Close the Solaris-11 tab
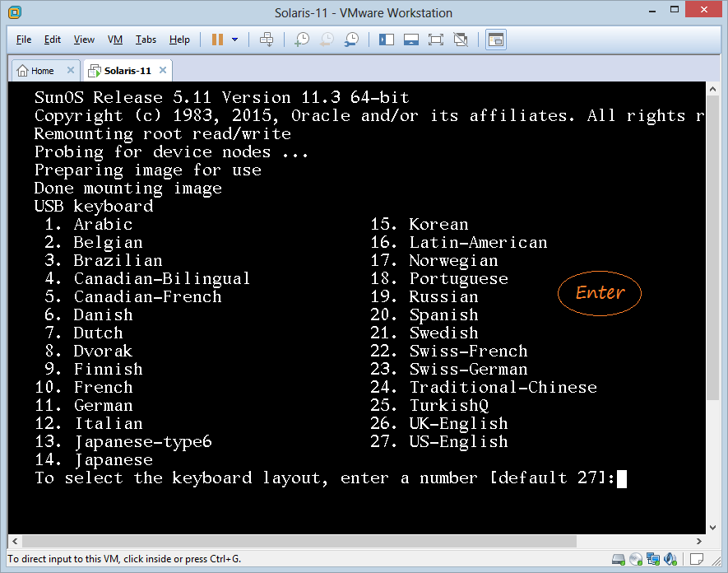Viewport: 728px width, 573px height. pos(163,70)
